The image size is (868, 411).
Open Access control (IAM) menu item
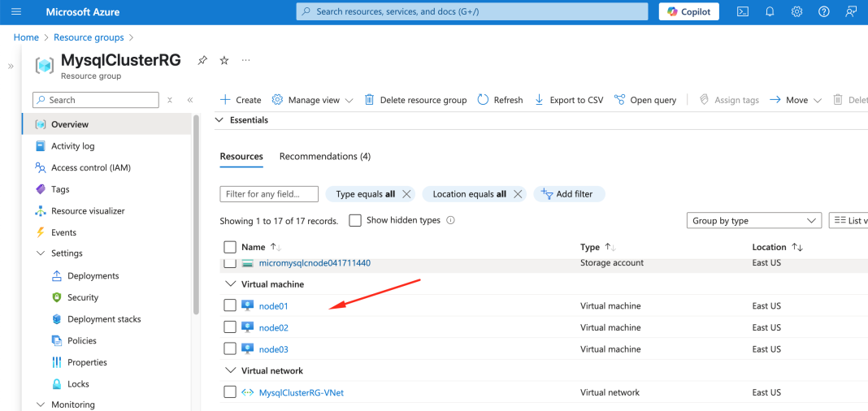click(x=90, y=167)
